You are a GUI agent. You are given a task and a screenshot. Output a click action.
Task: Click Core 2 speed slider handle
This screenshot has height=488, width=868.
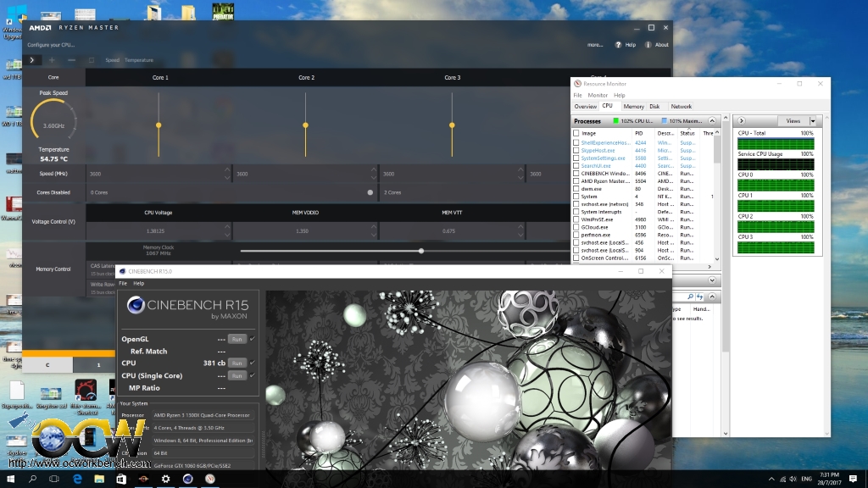pos(305,125)
